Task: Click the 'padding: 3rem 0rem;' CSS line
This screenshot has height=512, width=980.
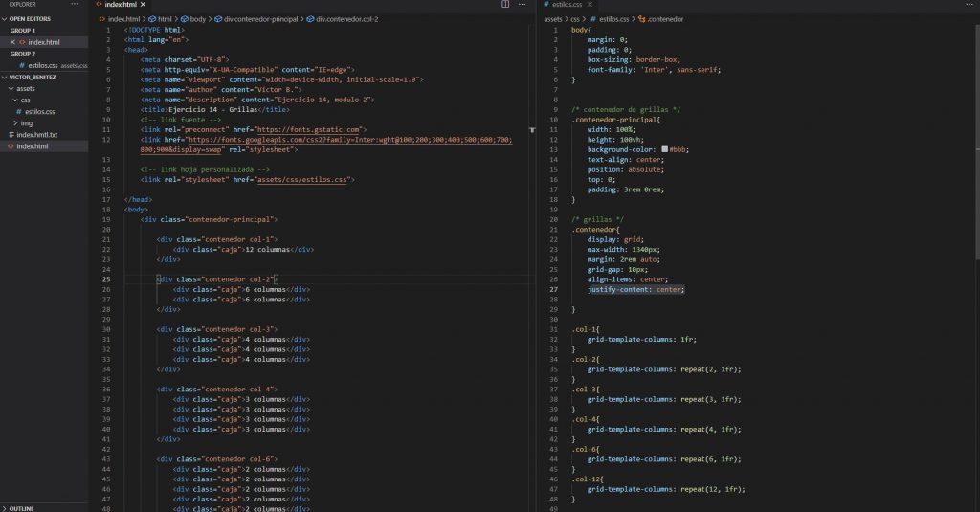Action: pos(626,189)
